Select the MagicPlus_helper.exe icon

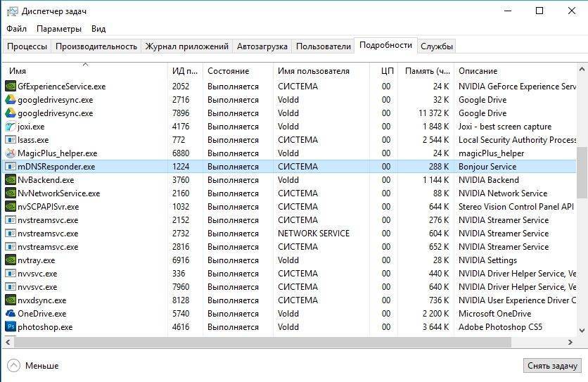[11, 153]
